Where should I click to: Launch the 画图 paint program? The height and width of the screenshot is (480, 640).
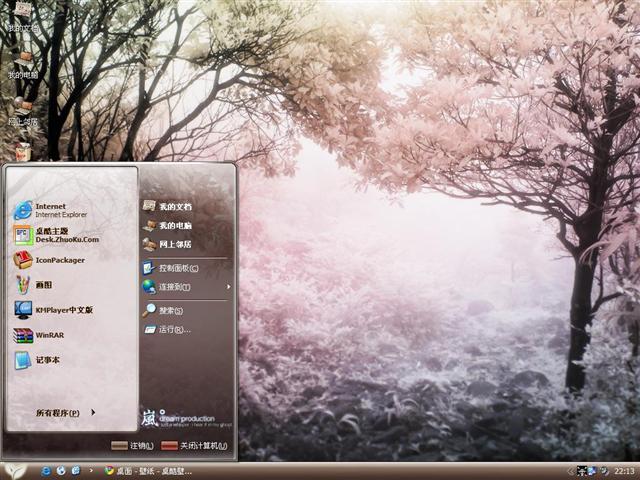(71, 285)
